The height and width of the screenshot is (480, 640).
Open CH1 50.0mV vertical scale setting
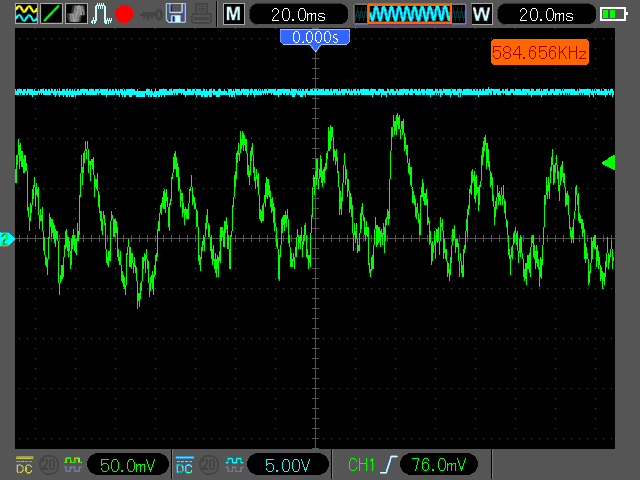(x=127, y=465)
